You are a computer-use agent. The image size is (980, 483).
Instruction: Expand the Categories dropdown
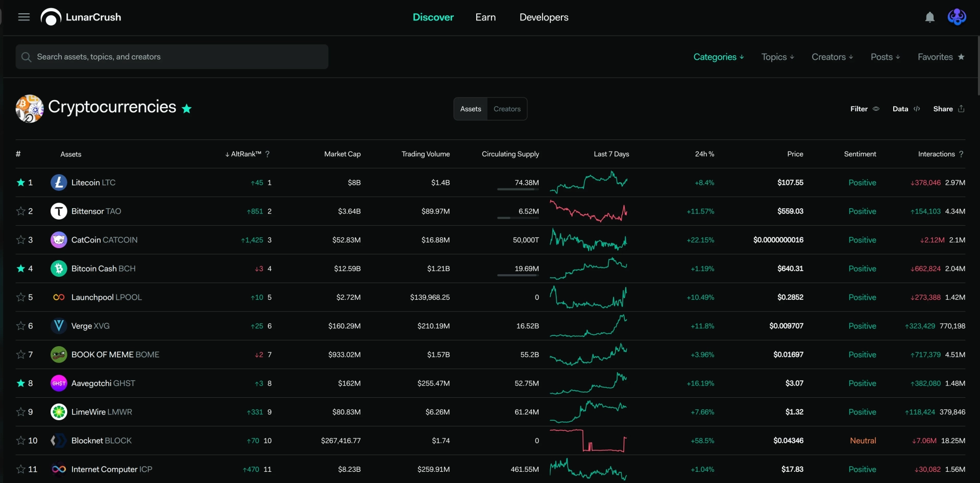[718, 57]
